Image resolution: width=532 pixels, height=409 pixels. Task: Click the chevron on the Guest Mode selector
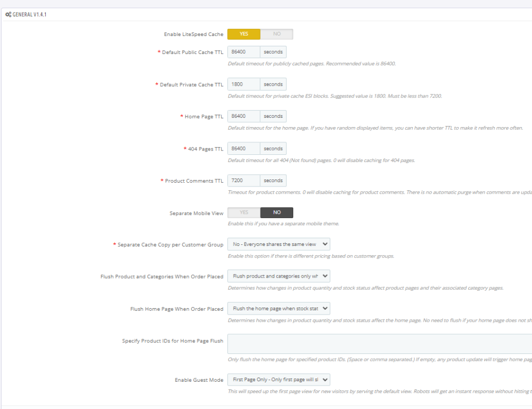[324, 380]
